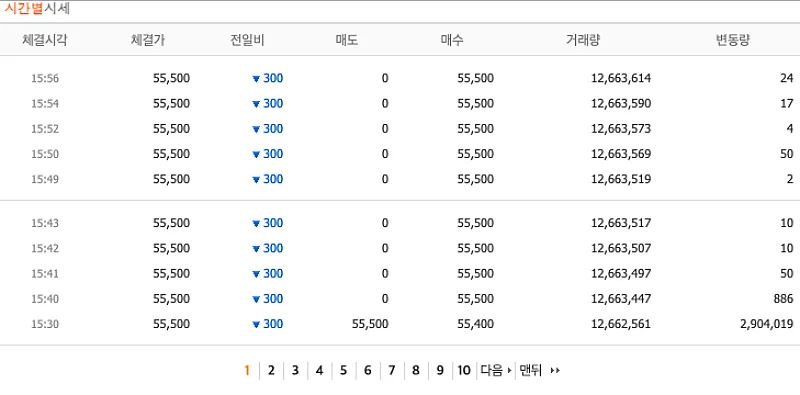Go to page 3 of hourly quotes
Image resolution: width=800 pixels, height=395 pixels.
(295, 371)
